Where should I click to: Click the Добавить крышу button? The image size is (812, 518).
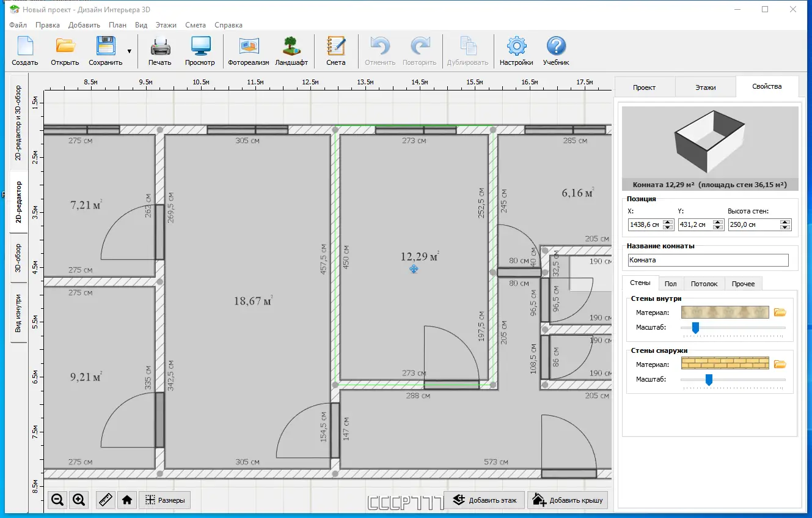click(569, 500)
